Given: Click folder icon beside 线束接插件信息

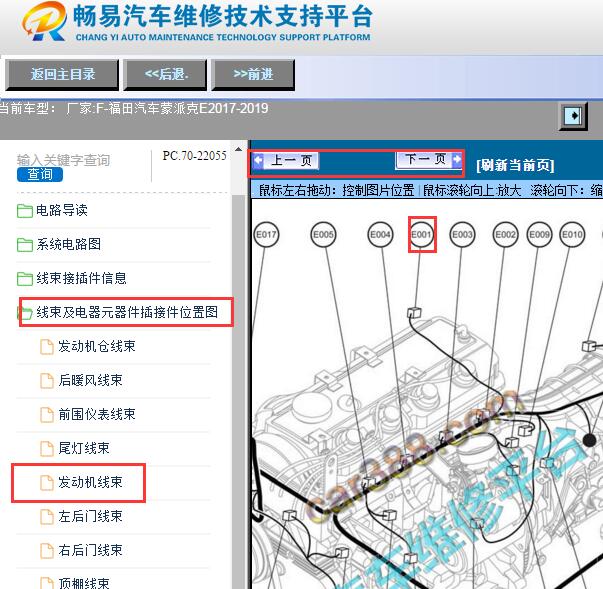Looking at the screenshot, I should click(x=25, y=278).
